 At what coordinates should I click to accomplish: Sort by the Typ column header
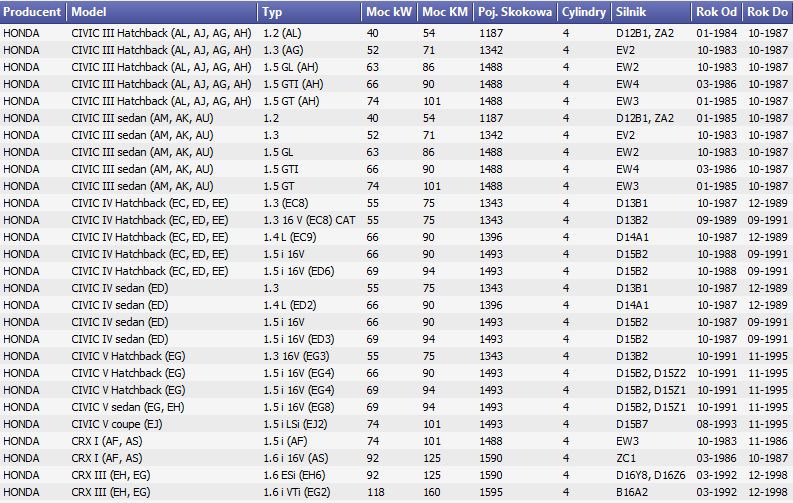[x=310, y=12]
